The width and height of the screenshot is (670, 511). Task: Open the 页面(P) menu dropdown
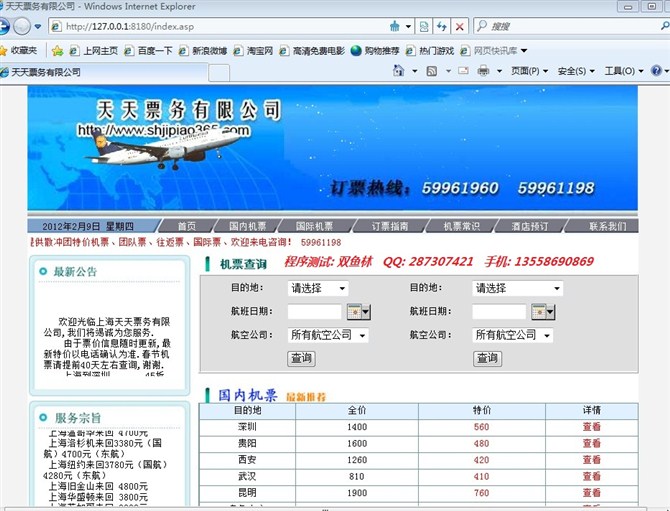pyautogui.click(x=529, y=71)
